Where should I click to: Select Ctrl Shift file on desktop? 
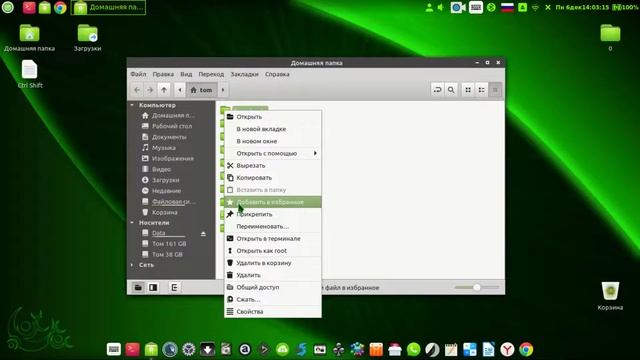click(x=30, y=74)
